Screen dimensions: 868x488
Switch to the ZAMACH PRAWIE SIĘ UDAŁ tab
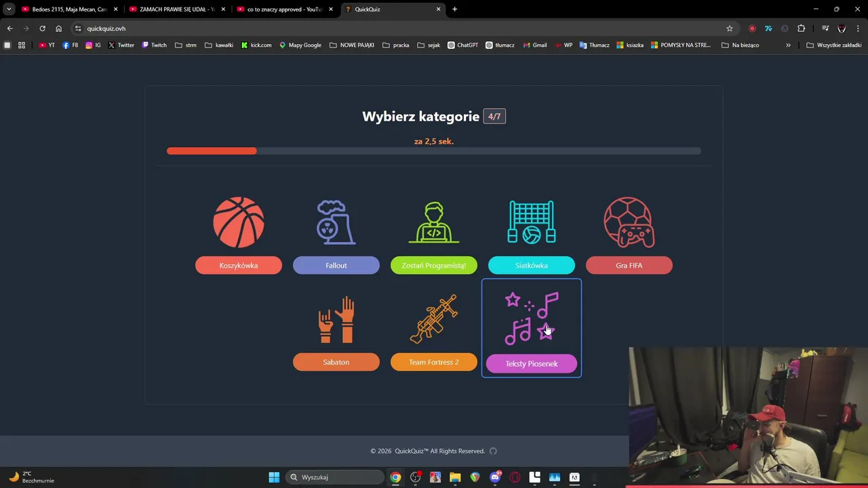(x=177, y=9)
